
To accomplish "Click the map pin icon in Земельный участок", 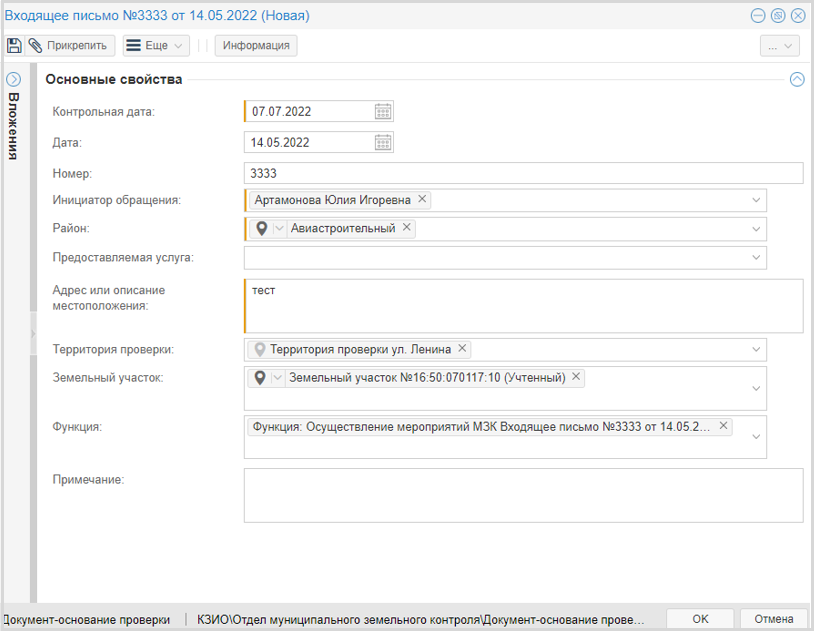I will [260, 378].
